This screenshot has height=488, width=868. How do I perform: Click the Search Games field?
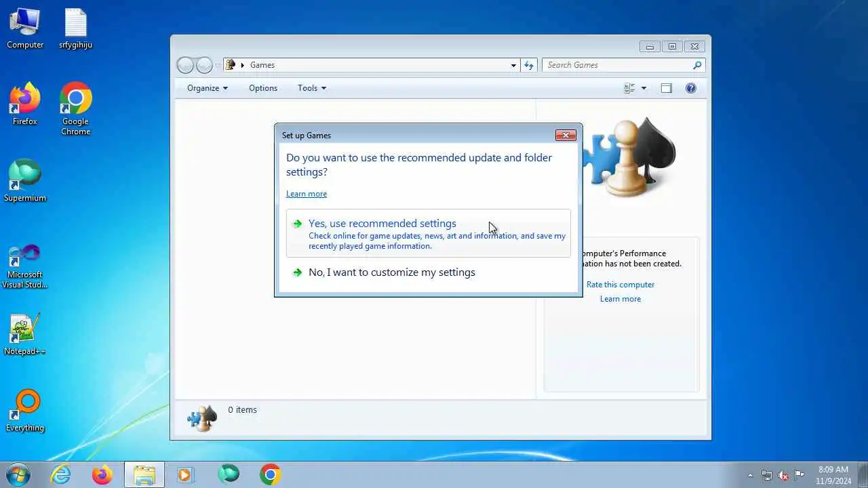(x=618, y=65)
